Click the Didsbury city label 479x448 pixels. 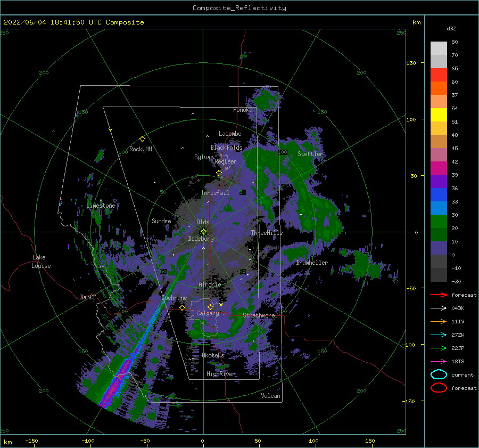201,239
